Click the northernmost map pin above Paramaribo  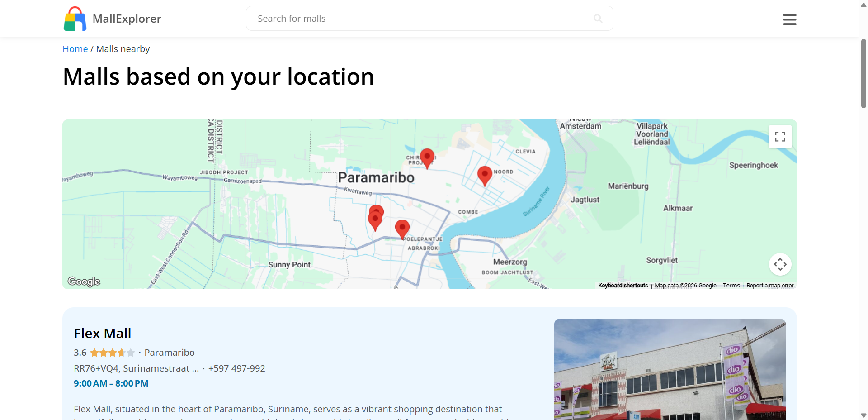(427, 157)
